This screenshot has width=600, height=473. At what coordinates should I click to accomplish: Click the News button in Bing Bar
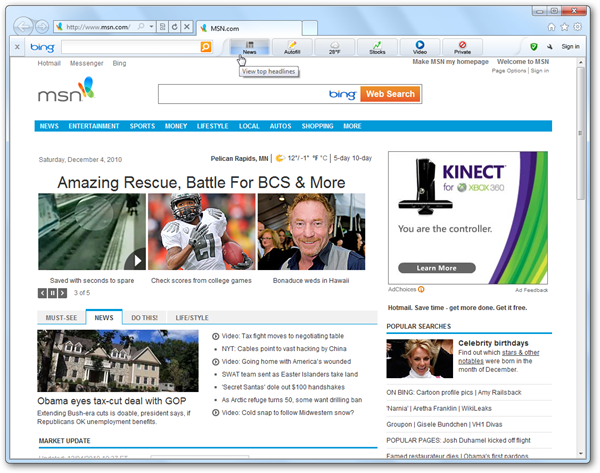click(249, 47)
